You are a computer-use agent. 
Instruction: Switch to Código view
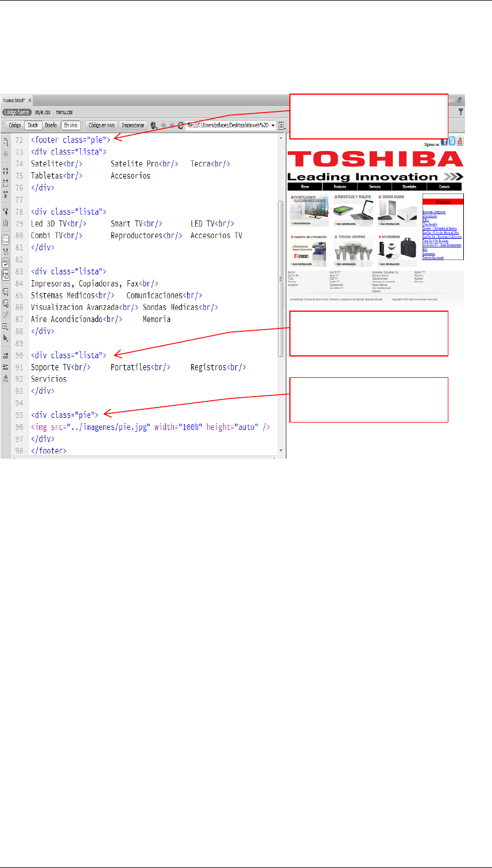pos(15,125)
